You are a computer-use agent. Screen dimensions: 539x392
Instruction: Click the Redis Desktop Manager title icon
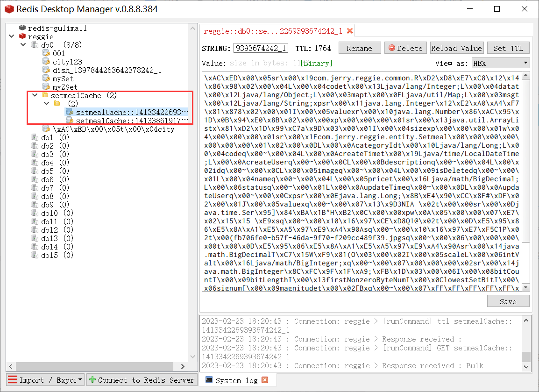pos(9,9)
